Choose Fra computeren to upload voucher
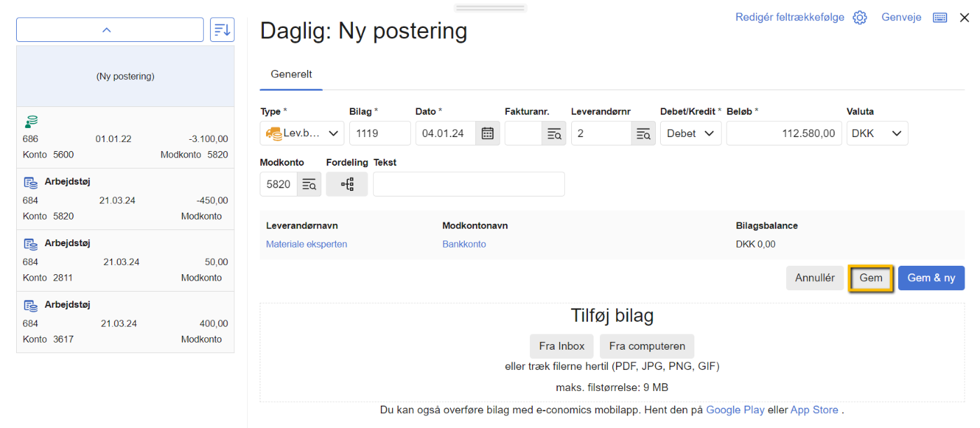 [x=647, y=346]
